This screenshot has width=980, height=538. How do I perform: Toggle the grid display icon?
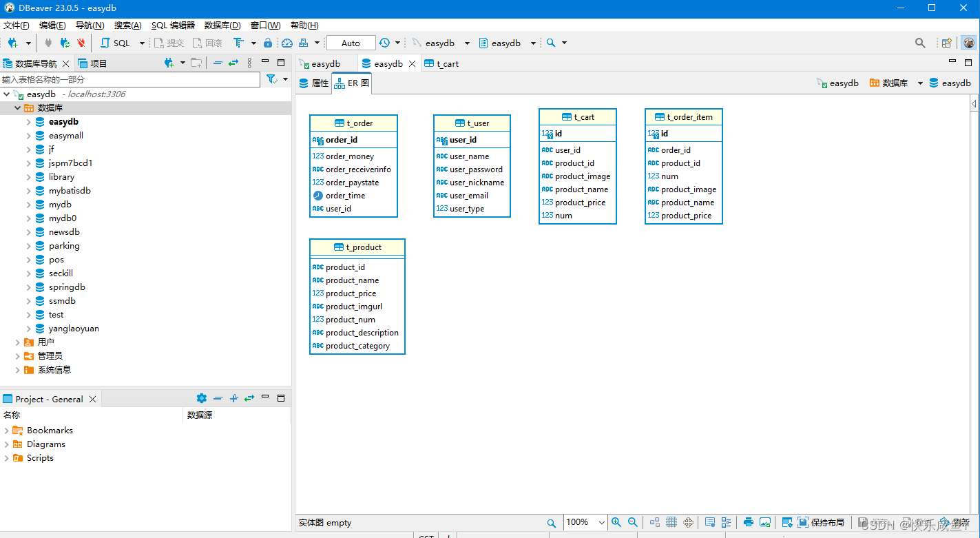tap(671, 522)
